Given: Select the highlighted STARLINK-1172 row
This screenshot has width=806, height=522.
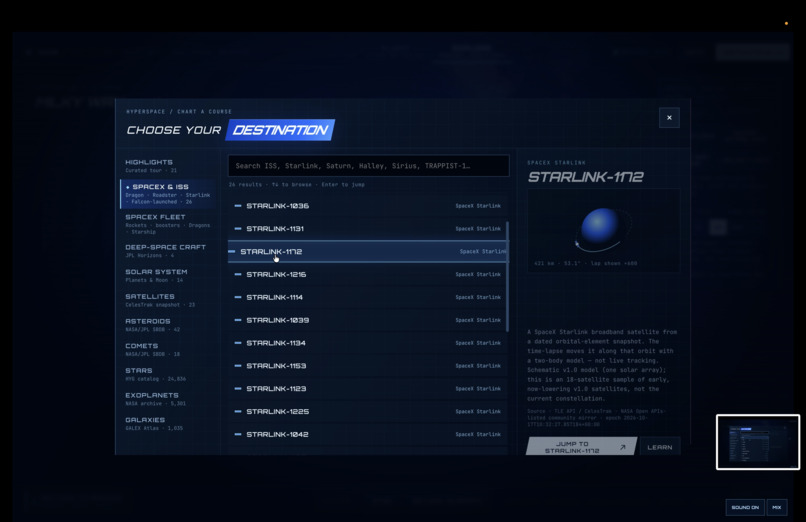Looking at the screenshot, I should [367, 251].
